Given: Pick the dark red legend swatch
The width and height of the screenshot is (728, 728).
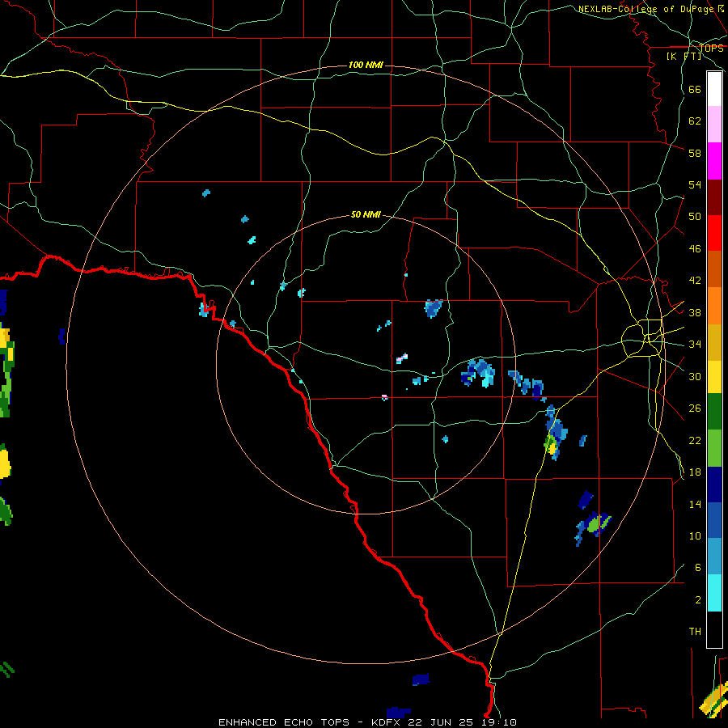Looking at the screenshot, I should pos(714,197).
